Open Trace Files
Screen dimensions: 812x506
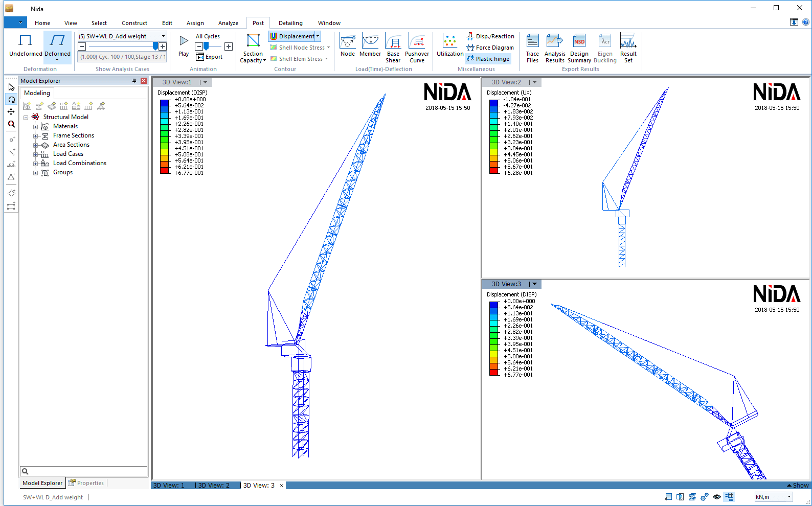coord(532,49)
